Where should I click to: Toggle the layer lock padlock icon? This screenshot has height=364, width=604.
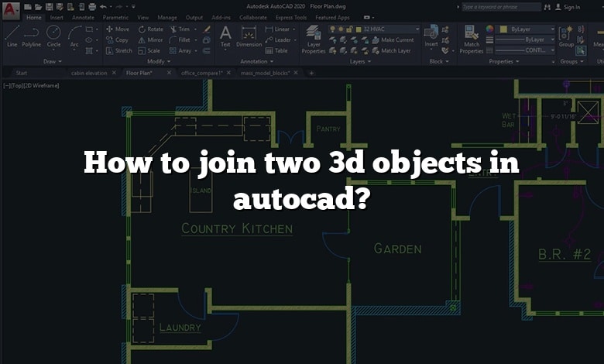tap(351, 29)
